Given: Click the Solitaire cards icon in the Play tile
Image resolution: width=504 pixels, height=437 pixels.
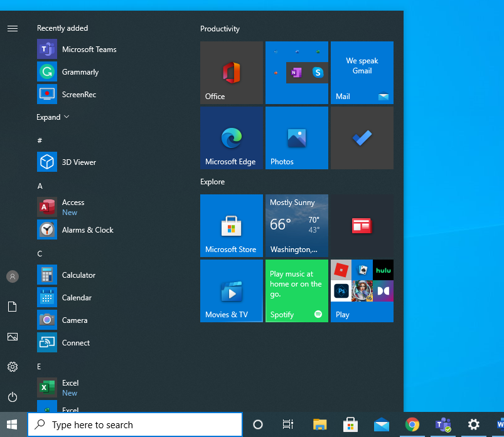Looking at the screenshot, I should click(x=362, y=270).
